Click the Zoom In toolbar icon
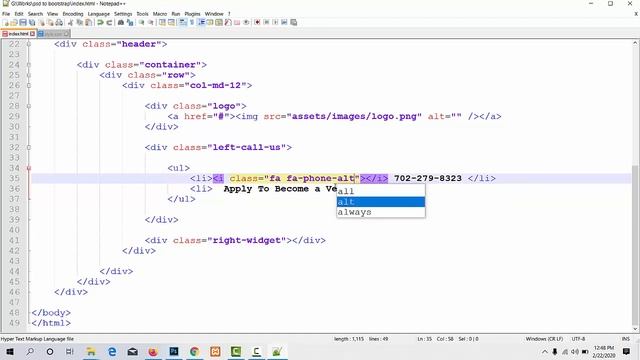The width and height of the screenshot is (640, 360). pos(141,22)
